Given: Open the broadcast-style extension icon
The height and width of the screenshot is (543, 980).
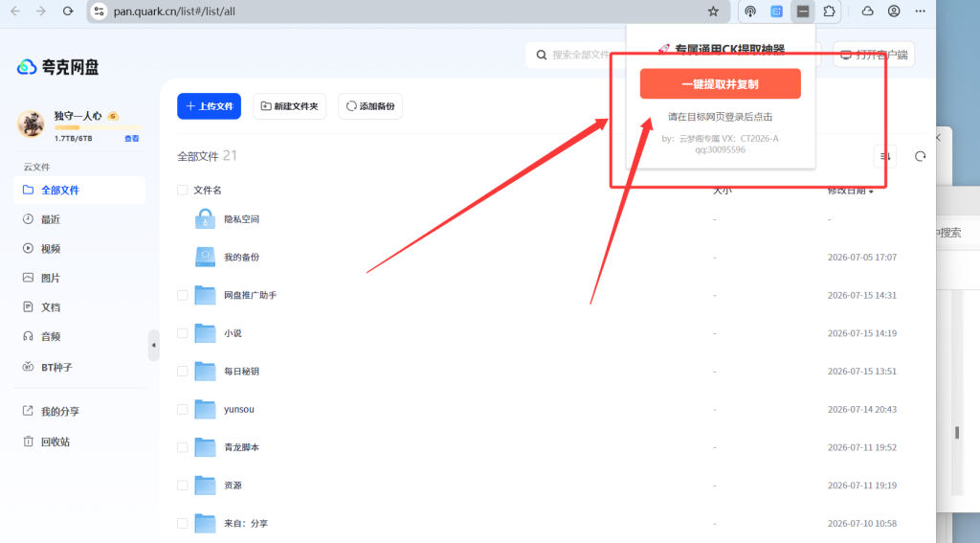Looking at the screenshot, I should [750, 11].
